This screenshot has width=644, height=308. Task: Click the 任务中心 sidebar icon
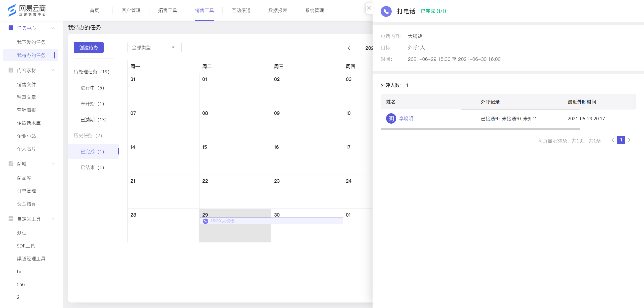point(11,28)
